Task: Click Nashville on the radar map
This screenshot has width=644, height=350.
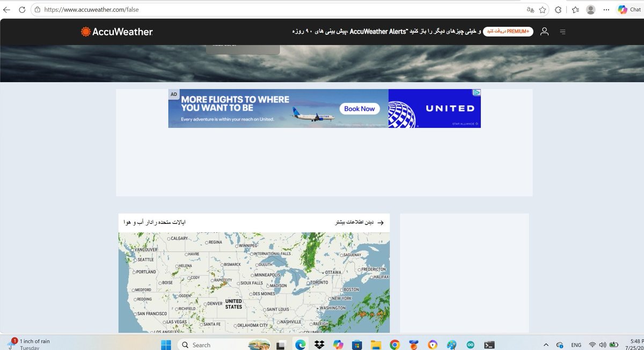Action: click(288, 322)
